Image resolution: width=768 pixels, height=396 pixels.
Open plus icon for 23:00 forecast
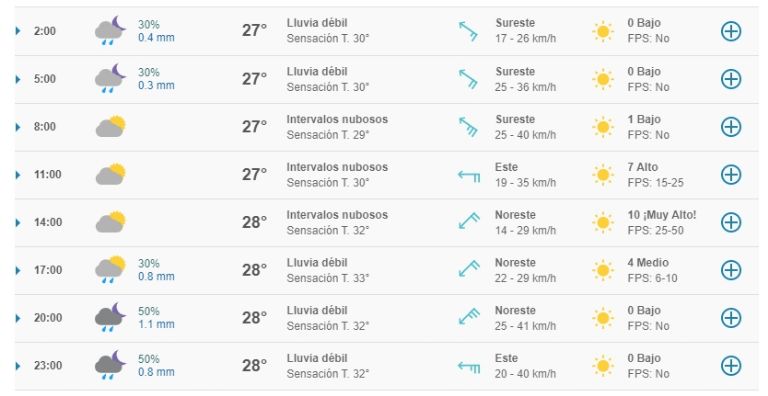[731, 366]
